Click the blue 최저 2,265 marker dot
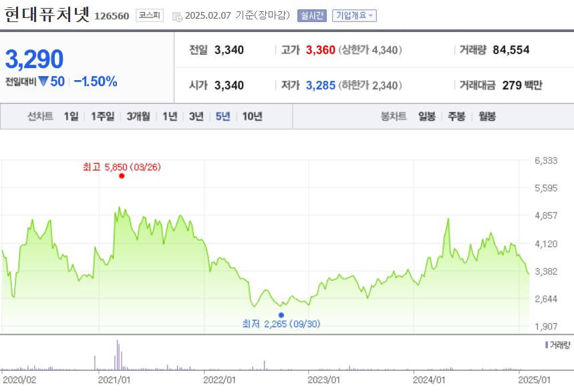 (281, 315)
